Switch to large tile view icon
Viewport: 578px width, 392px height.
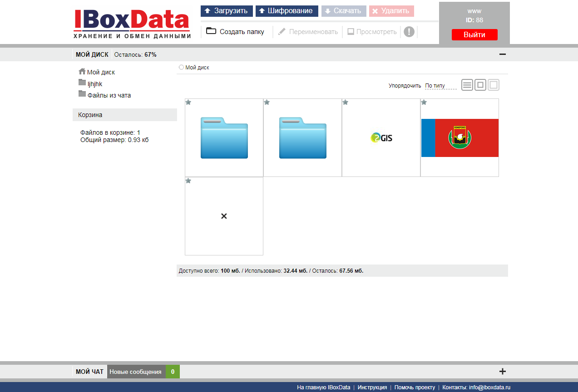494,85
